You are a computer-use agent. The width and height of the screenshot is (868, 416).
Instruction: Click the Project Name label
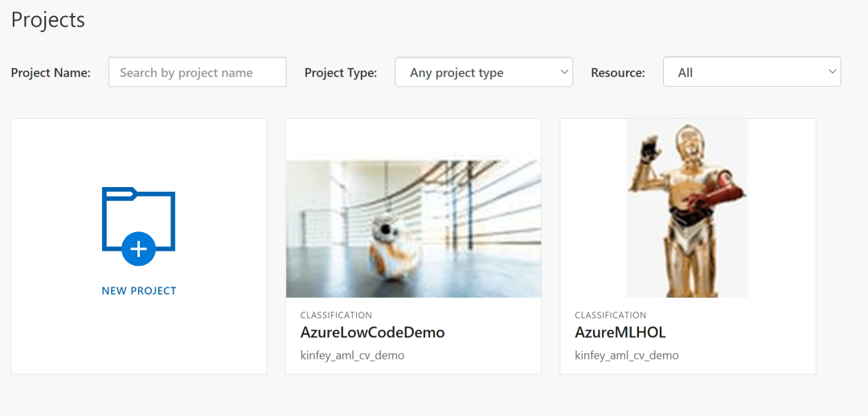pyautogui.click(x=51, y=72)
